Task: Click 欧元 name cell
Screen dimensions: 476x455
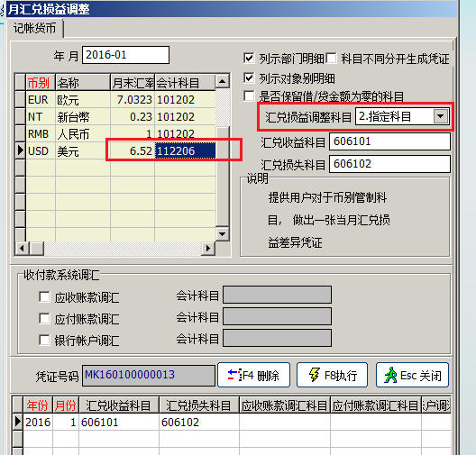Action: tap(83, 100)
